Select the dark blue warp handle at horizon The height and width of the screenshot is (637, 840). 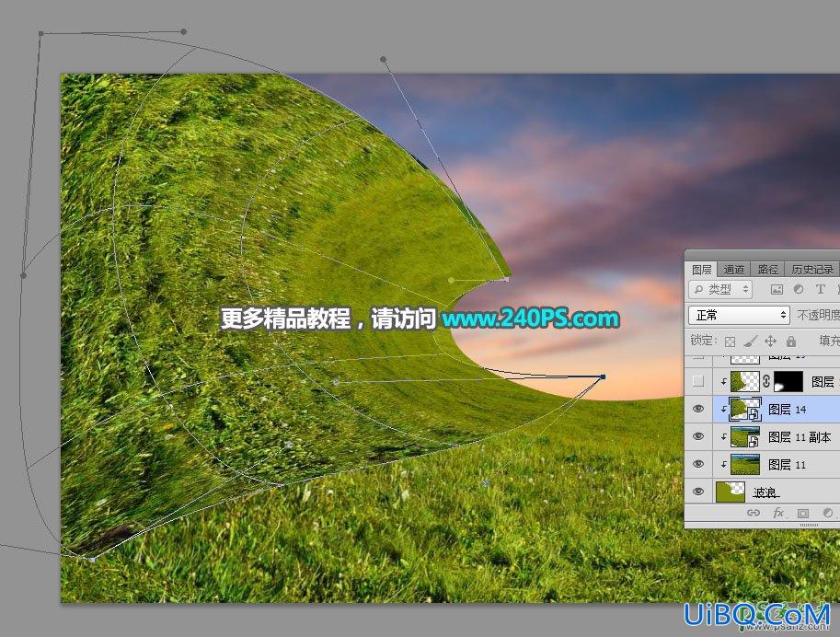tap(604, 376)
